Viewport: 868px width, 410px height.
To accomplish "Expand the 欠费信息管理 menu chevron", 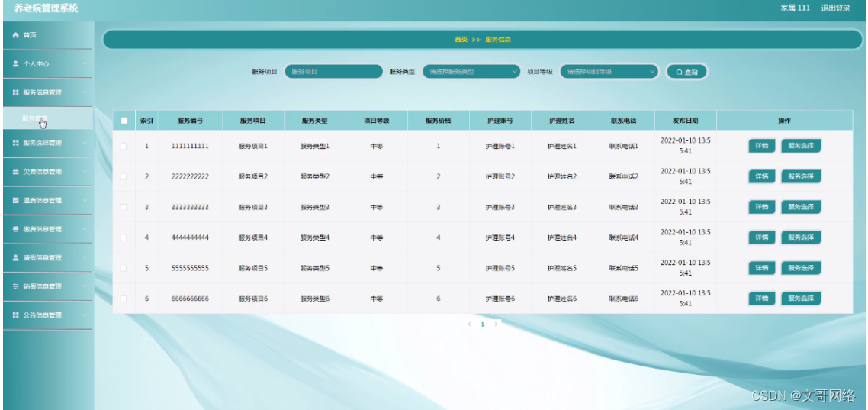I will click(x=85, y=172).
